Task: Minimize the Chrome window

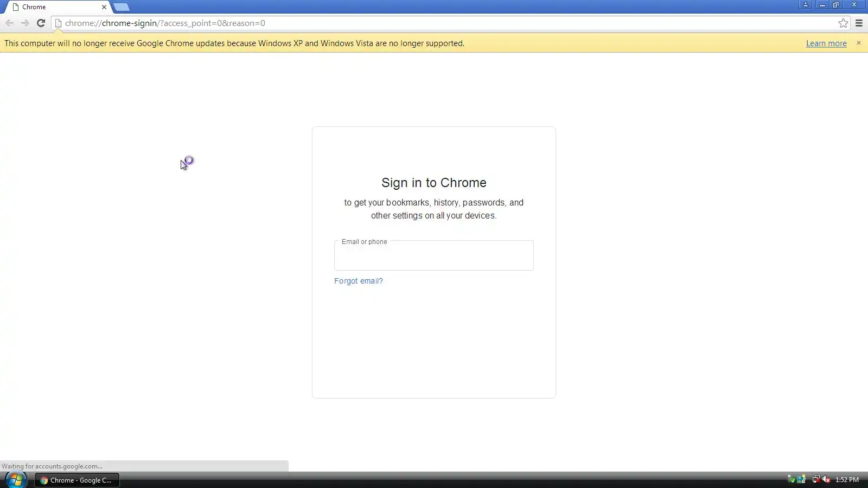Action: (822, 4)
